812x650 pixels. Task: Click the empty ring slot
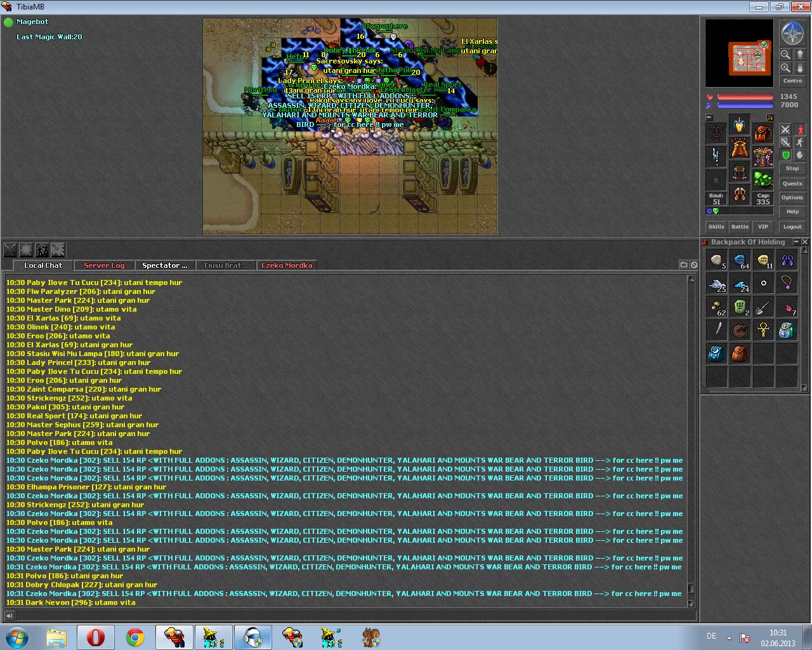716,180
